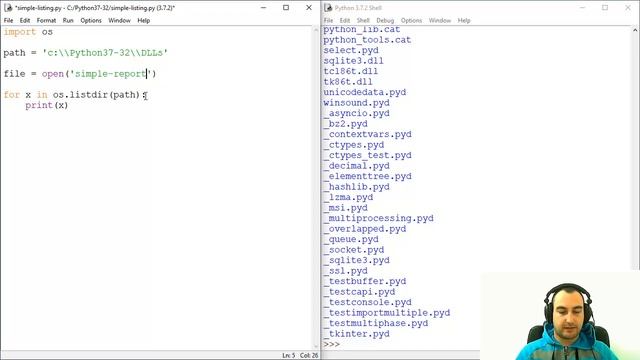Click the path string 'c:\\Python37-32\\DLLs'
The image size is (640, 360).
(x=105, y=53)
